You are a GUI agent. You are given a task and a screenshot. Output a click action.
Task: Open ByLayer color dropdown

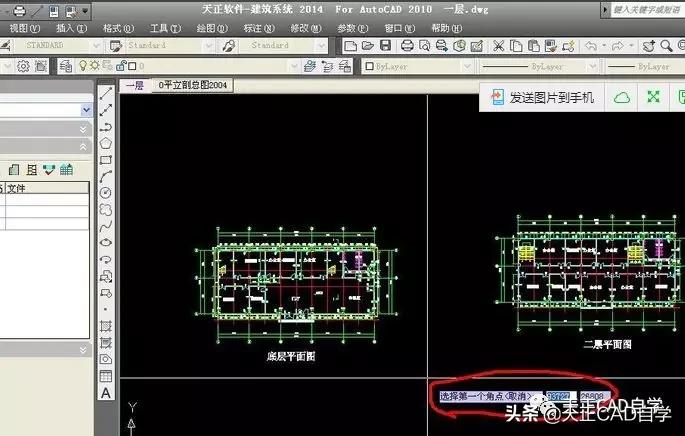(x=467, y=66)
